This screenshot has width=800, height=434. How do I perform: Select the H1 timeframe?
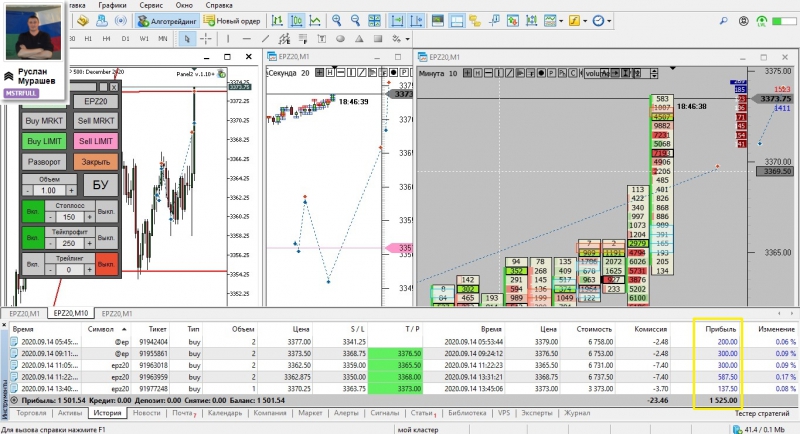click(88, 39)
